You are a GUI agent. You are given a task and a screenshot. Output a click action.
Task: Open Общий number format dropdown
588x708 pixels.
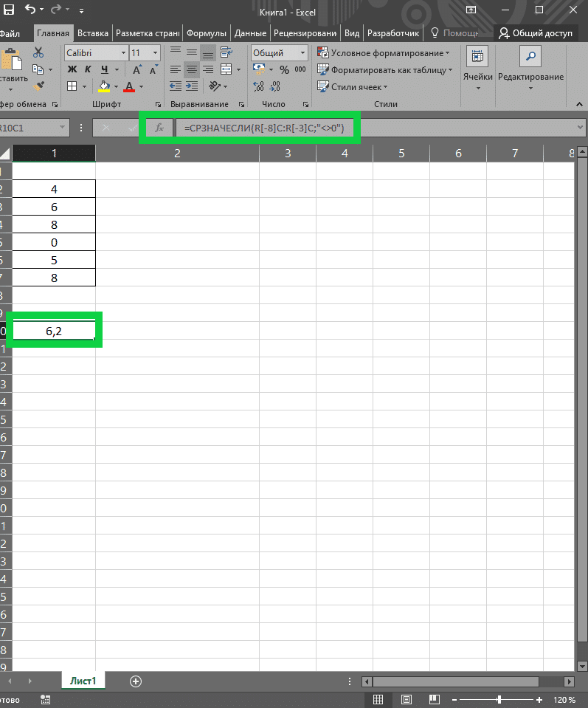302,53
